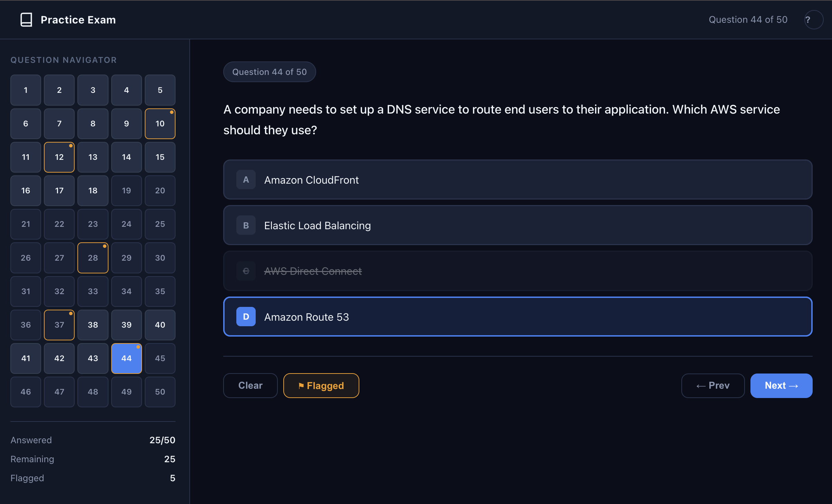Jump to question 50 in navigator
This screenshot has width=832, height=504.
160,392
